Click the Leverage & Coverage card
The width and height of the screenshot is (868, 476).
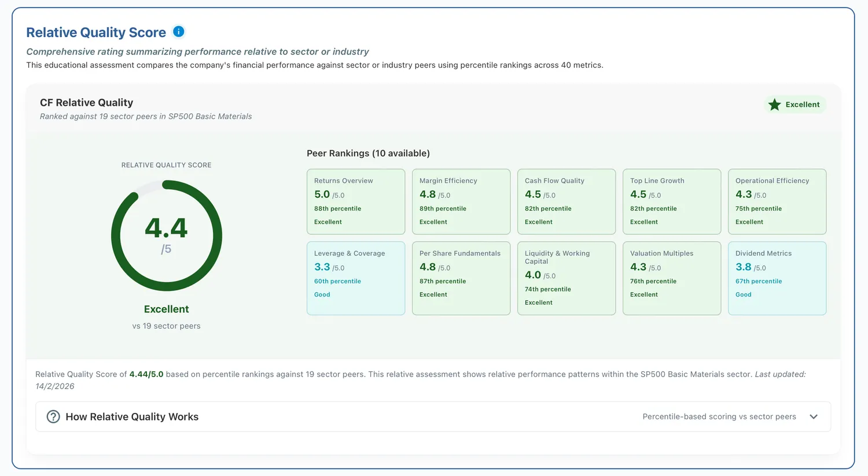pyautogui.click(x=356, y=278)
